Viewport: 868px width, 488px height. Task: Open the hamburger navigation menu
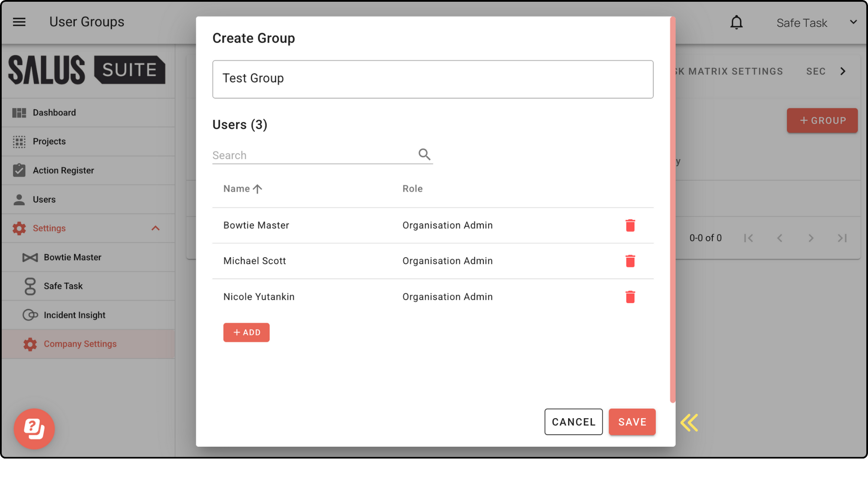point(19,22)
